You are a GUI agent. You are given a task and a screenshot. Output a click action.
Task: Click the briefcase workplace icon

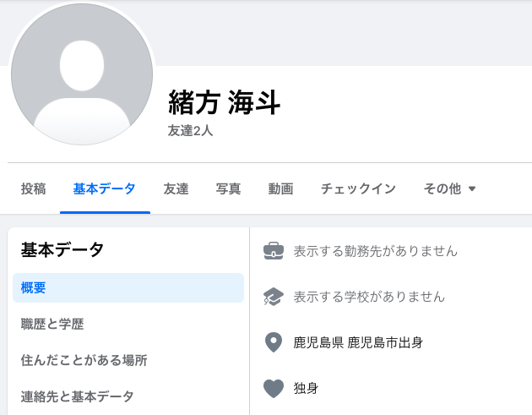274,251
